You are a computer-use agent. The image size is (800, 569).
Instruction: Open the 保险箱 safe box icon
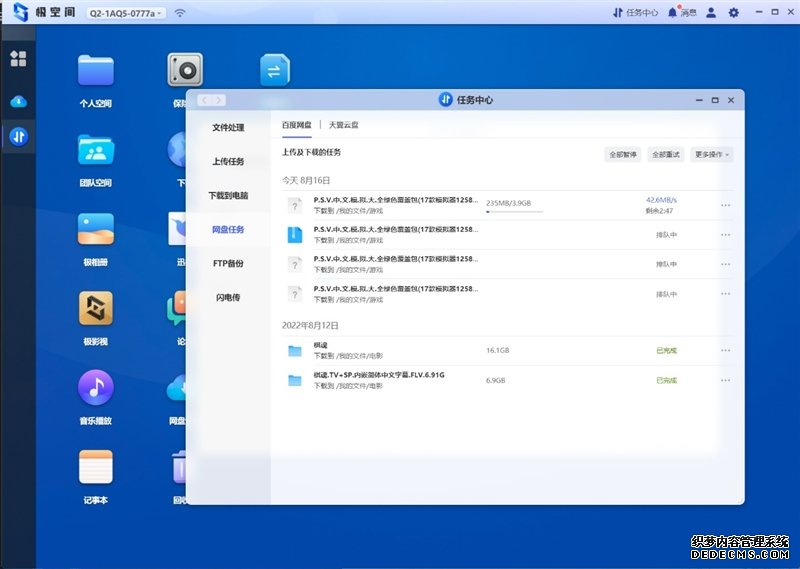(185, 70)
